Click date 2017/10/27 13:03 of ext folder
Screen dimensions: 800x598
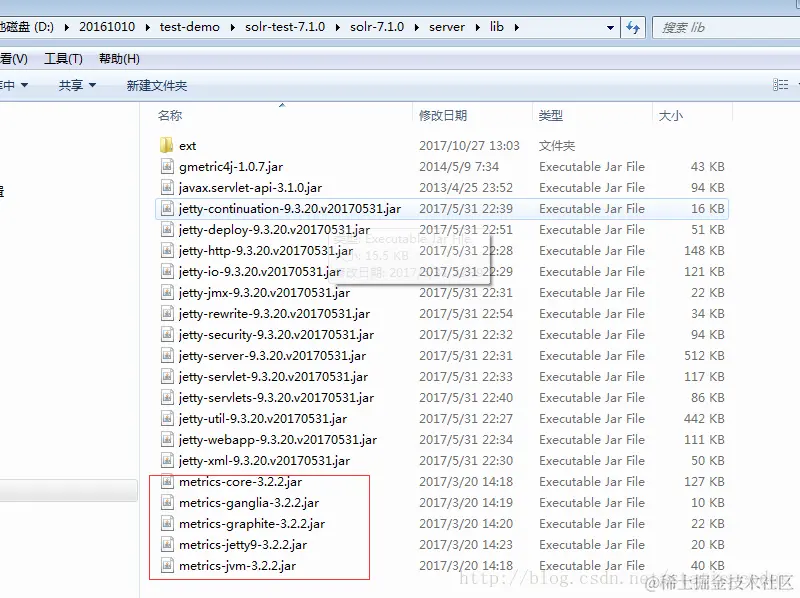(469, 146)
